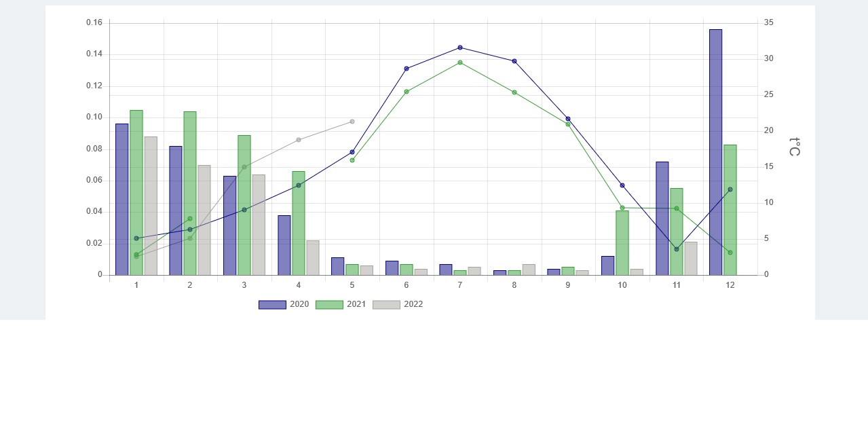Click the gray 2022 legend color box
This screenshot has height=423, width=868.
(386, 305)
